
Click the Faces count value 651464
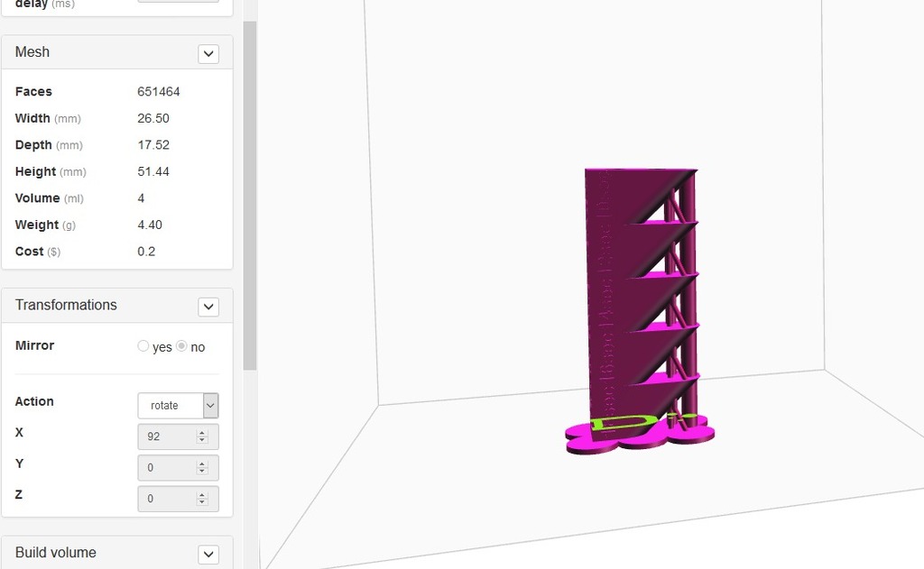(160, 91)
